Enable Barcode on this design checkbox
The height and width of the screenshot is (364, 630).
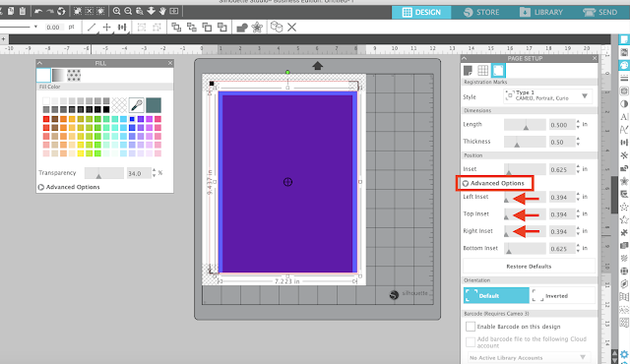pos(471,327)
